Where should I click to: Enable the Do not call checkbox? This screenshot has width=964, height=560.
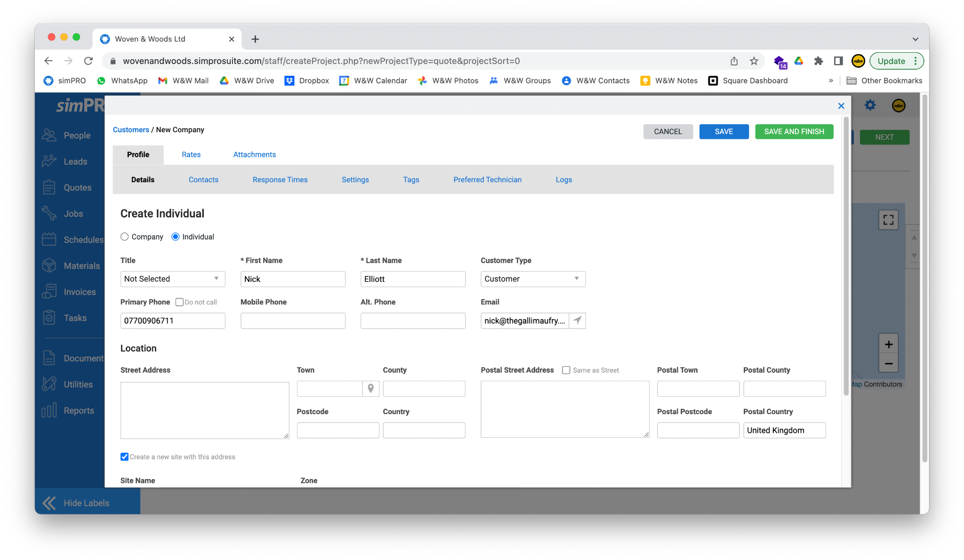coord(179,302)
